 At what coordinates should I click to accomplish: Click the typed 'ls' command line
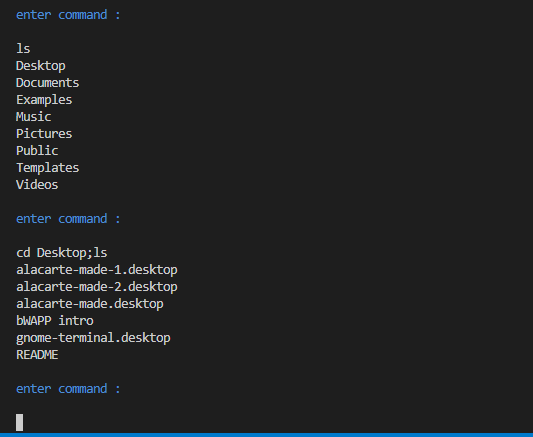(x=23, y=49)
